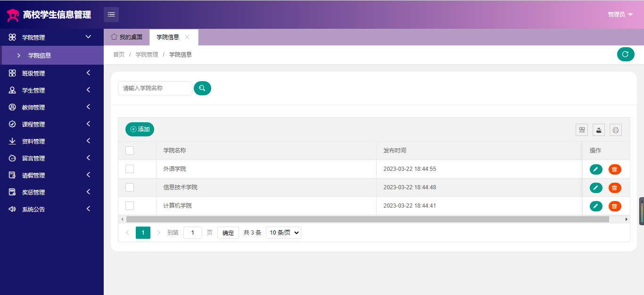Image resolution: width=644 pixels, height=295 pixels.
Task: Click the horizontal table scrollbar thumb
Action: pyautogui.click(x=368, y=219)
